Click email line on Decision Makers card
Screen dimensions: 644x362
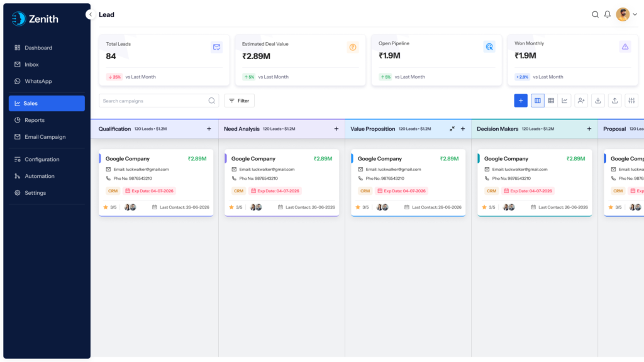516,169
